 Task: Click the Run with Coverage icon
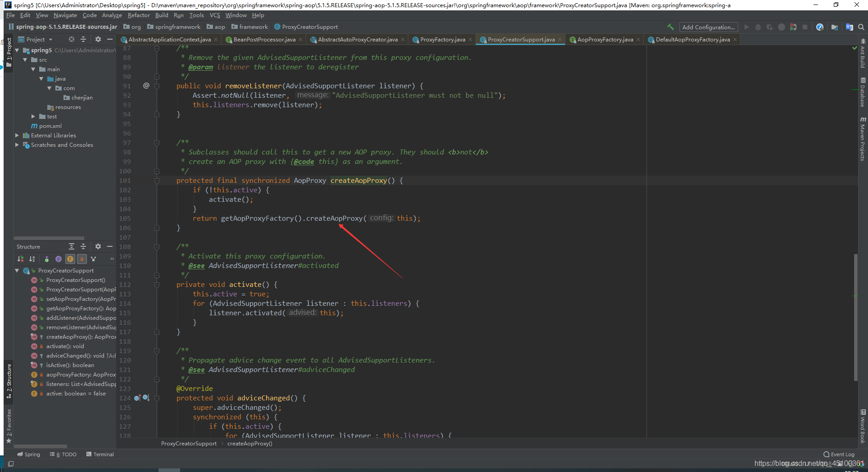pos(770,27)
